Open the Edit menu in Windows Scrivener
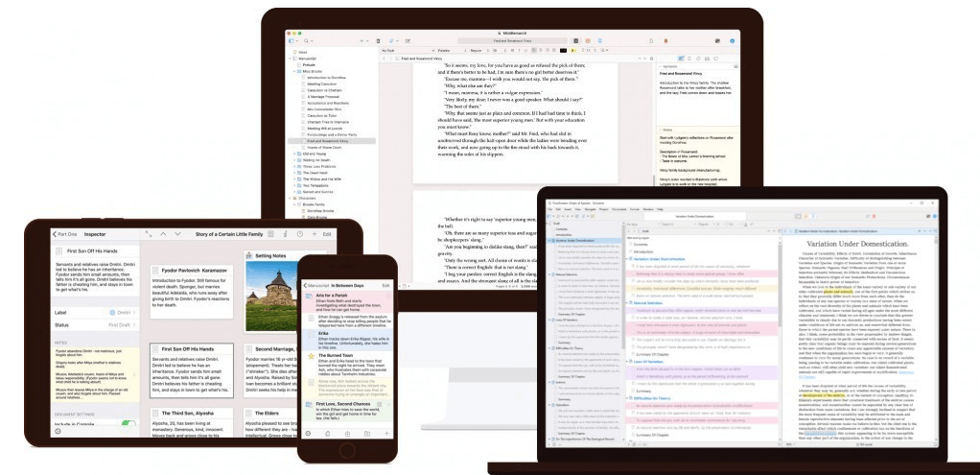980x475 pixels. point(557,209)
